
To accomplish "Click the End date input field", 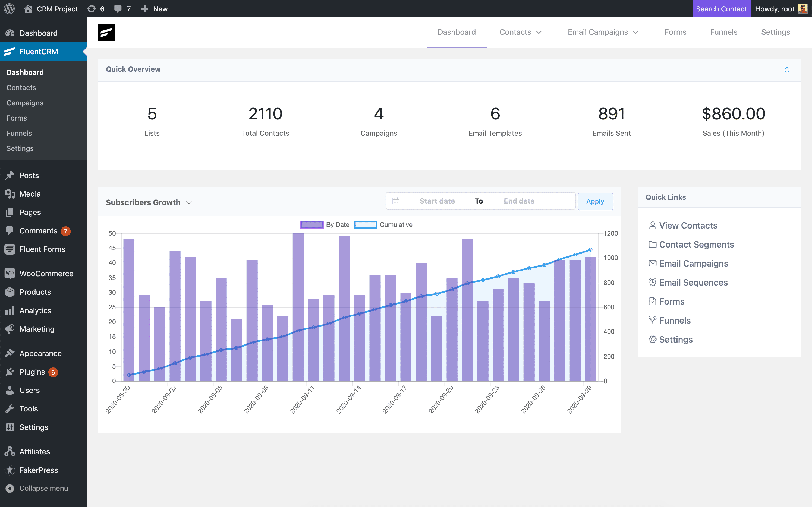I will click(x=519, y=201).
